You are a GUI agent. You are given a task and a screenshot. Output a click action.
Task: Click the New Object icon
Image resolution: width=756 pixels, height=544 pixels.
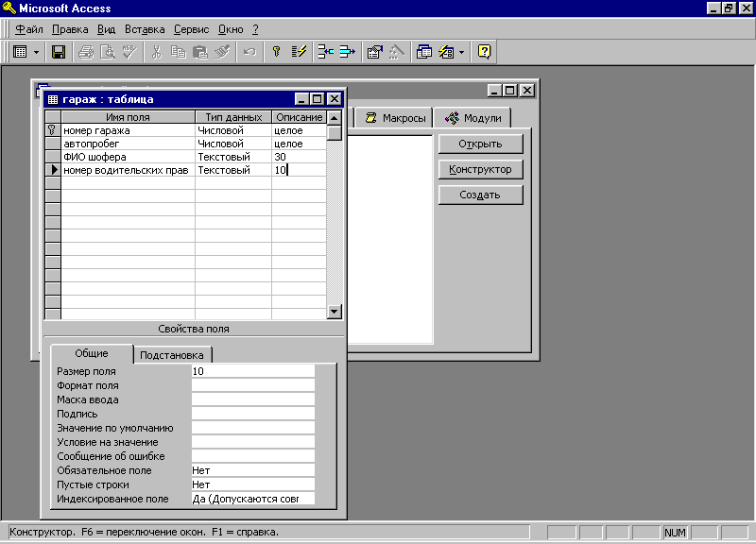click(x=446, y=52)
